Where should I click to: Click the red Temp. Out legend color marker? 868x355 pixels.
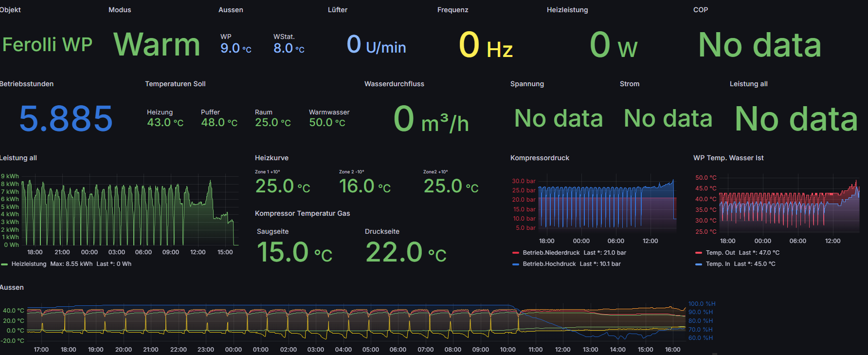click(x=699, y=253)
